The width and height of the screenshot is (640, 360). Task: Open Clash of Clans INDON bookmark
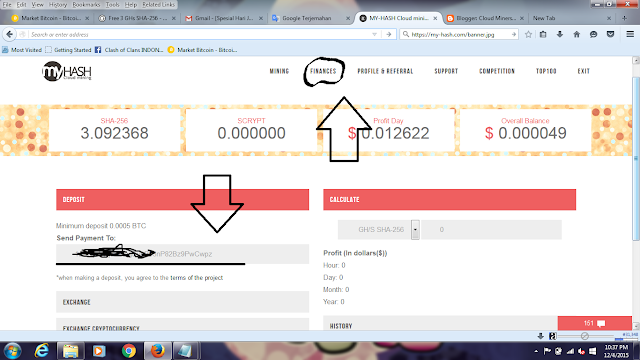click(129, 50)
